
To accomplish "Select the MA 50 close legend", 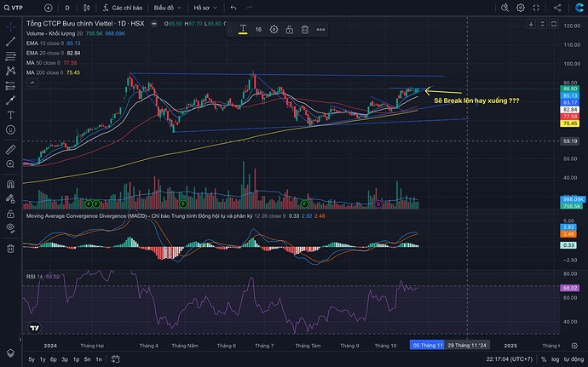I will click(x=43, y=63).
